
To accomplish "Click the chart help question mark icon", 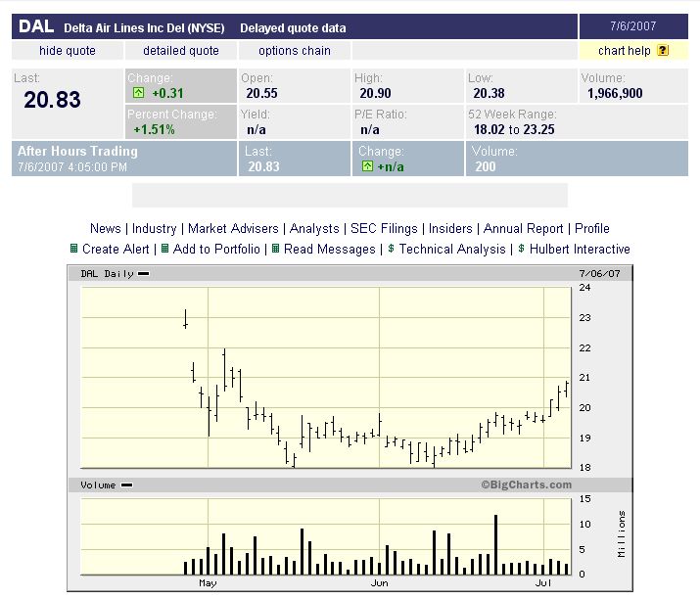I will coord(663,51).
